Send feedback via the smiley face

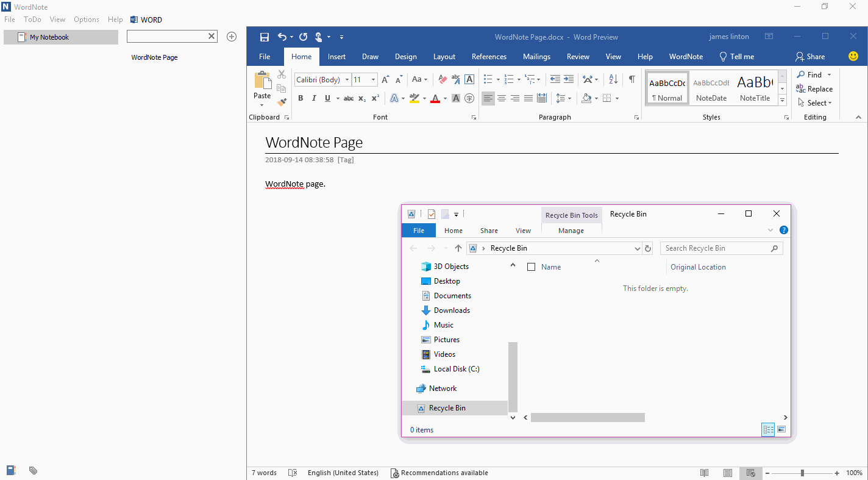coord(853,56)
